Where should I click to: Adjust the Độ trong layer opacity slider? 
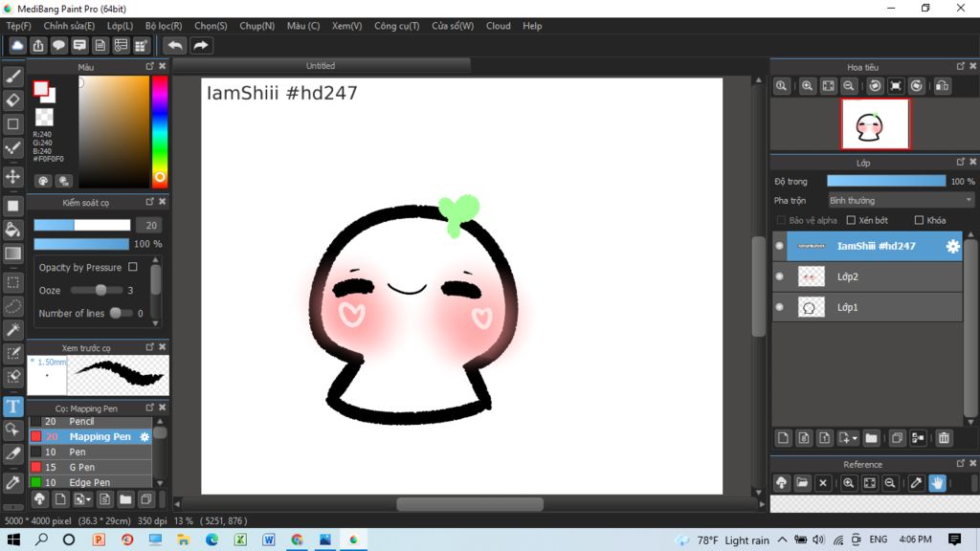coord(886,181)
